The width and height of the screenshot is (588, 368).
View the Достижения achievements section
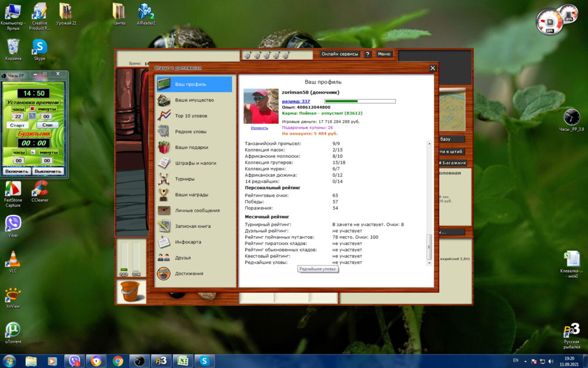point(190,273)
